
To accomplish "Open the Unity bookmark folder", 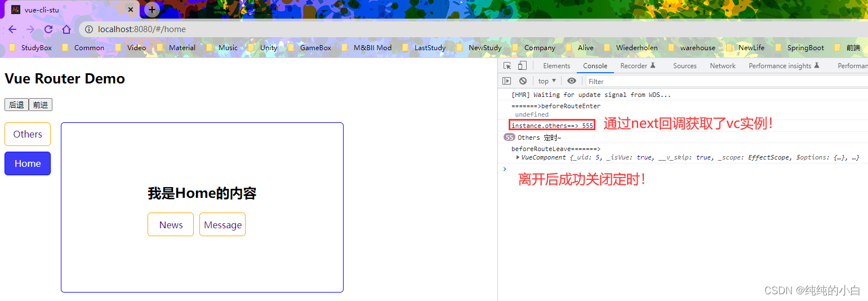I will click(262, 48).
